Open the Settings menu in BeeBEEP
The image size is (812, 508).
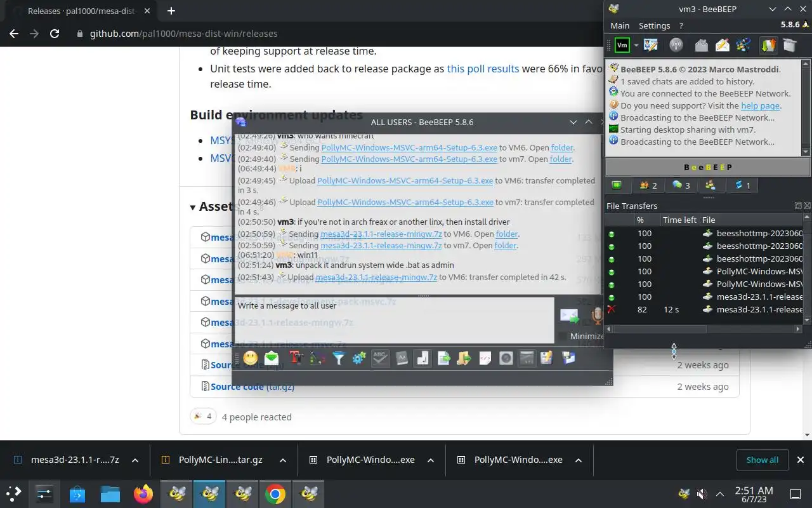click(654, 25)
